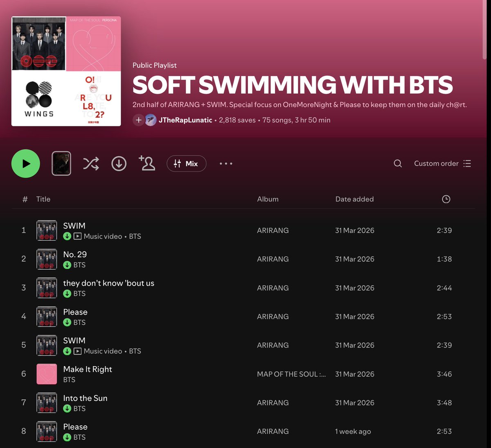Select the SWIM track in row 5
The height and width of the screenshot is (448, 491).
pyautogui.click(x=74, y=340)
